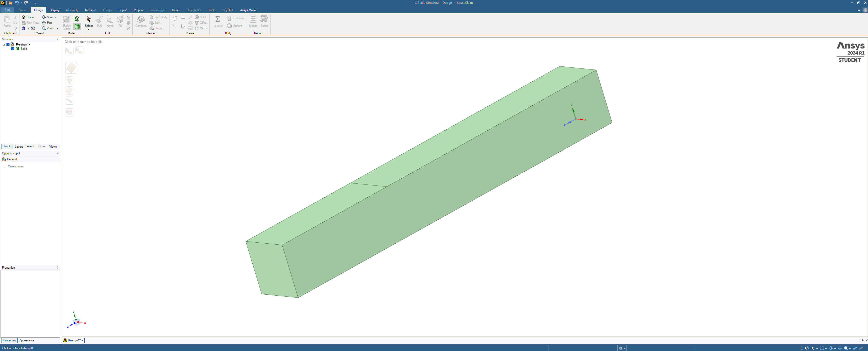Open the File menu

(7, 10)
